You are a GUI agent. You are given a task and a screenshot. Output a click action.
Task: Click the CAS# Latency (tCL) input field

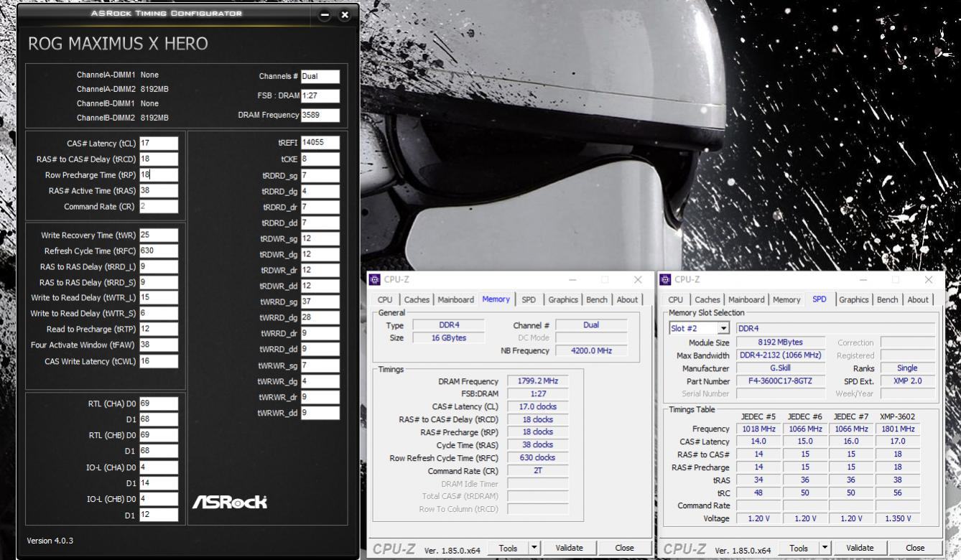tap(159, 143)
